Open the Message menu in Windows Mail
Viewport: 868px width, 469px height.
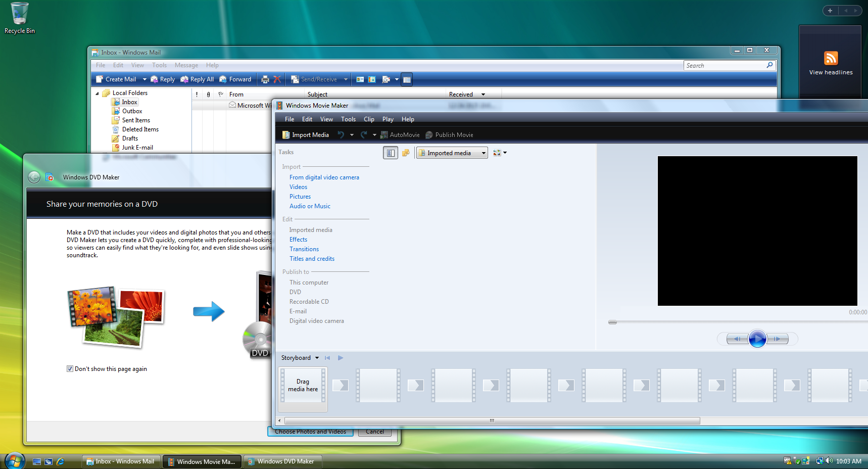pyautogui.click(x=186, y=65)
